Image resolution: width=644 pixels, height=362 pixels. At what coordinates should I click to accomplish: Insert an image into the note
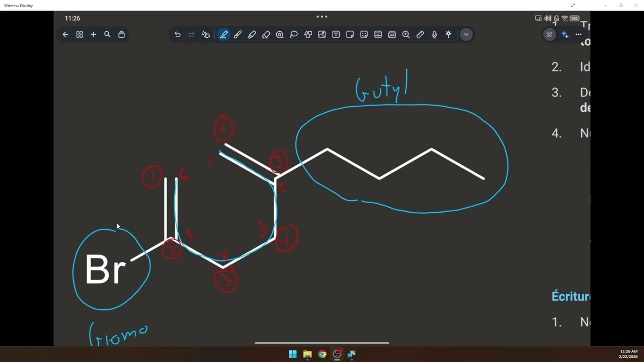click(322, 35)
